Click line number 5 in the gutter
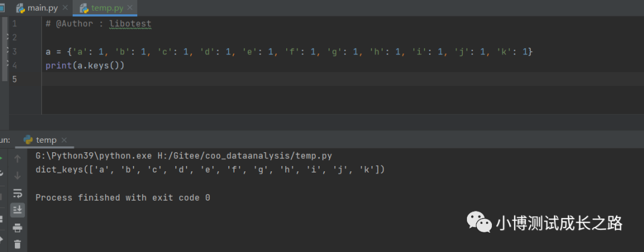This screenshot has width=644, height=252. tap(14, 79)
